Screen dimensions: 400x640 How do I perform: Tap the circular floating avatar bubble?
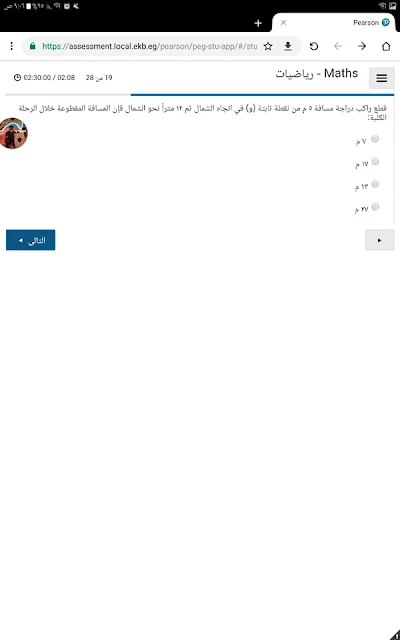click(13, 133)
